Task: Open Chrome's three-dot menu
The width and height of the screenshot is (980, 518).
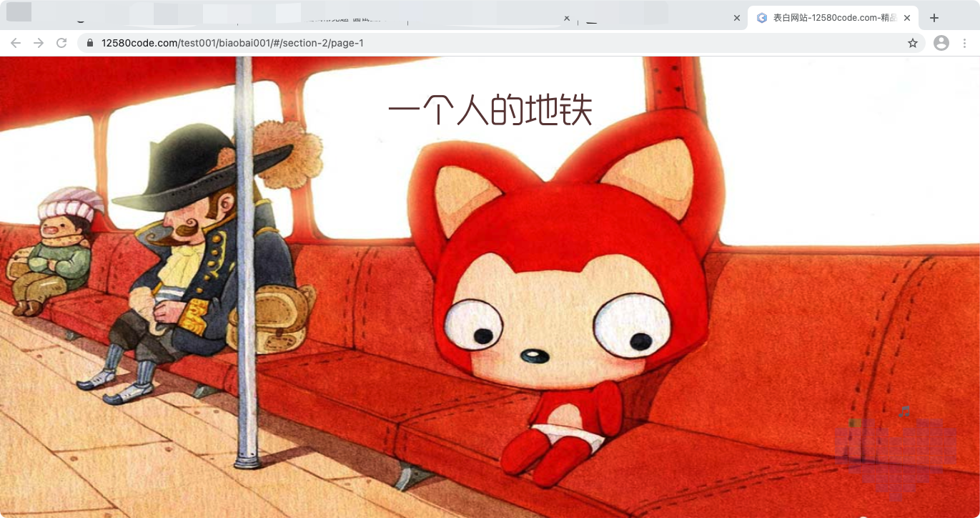Action: pos(964,43)
